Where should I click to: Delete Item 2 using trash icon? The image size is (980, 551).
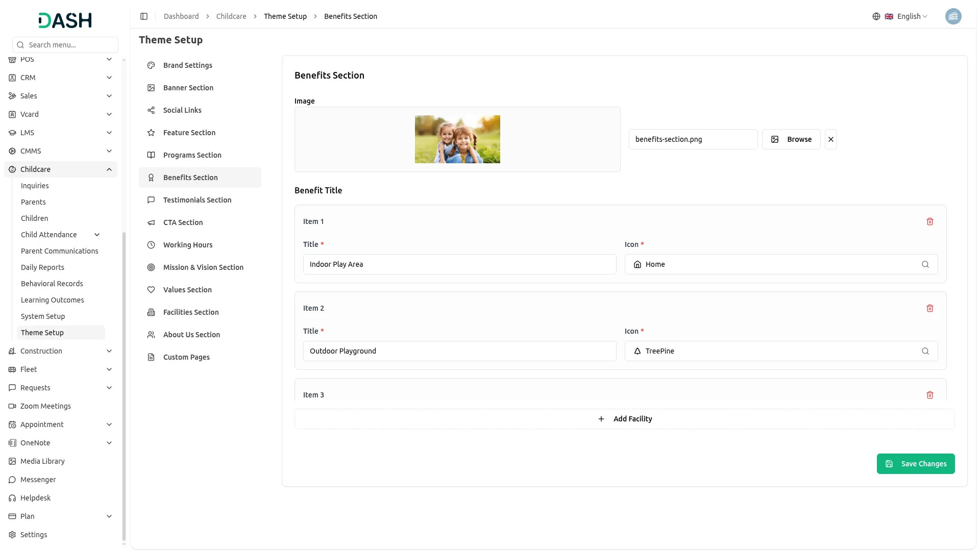tap(929, 308)
